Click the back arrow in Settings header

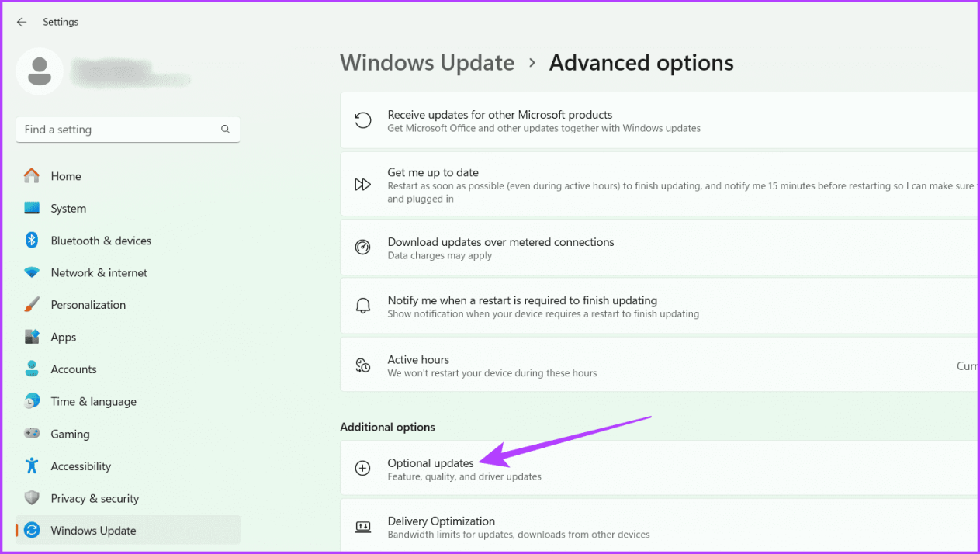click(22, 23)
